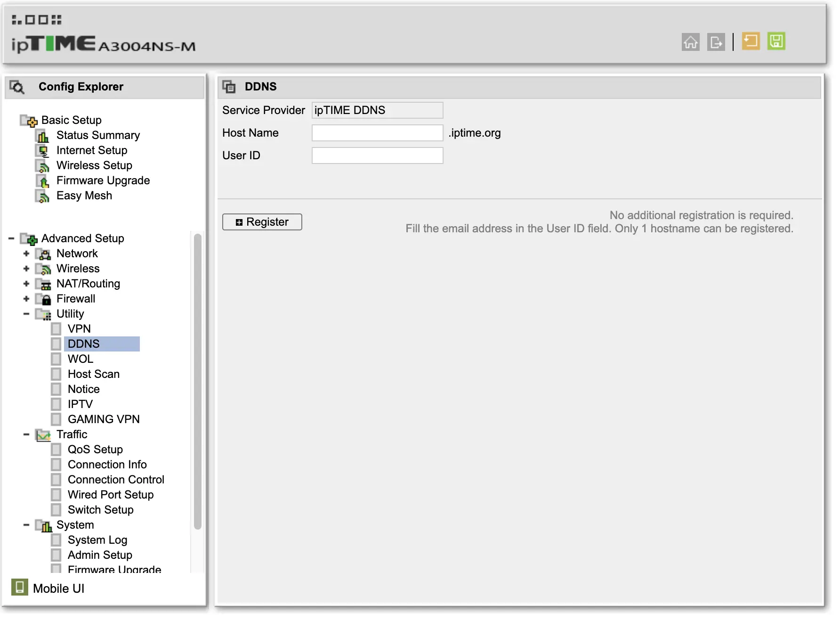The width and height of the screenshot is (840, 621).
Task: Click the Wireless Setup signal icon
Action: [x=42, y=166]
